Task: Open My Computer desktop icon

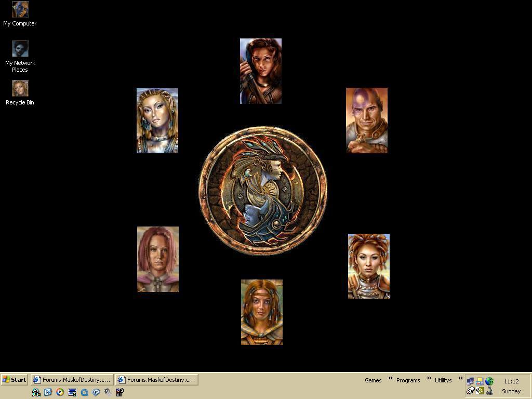Action: tap(20, 14)
